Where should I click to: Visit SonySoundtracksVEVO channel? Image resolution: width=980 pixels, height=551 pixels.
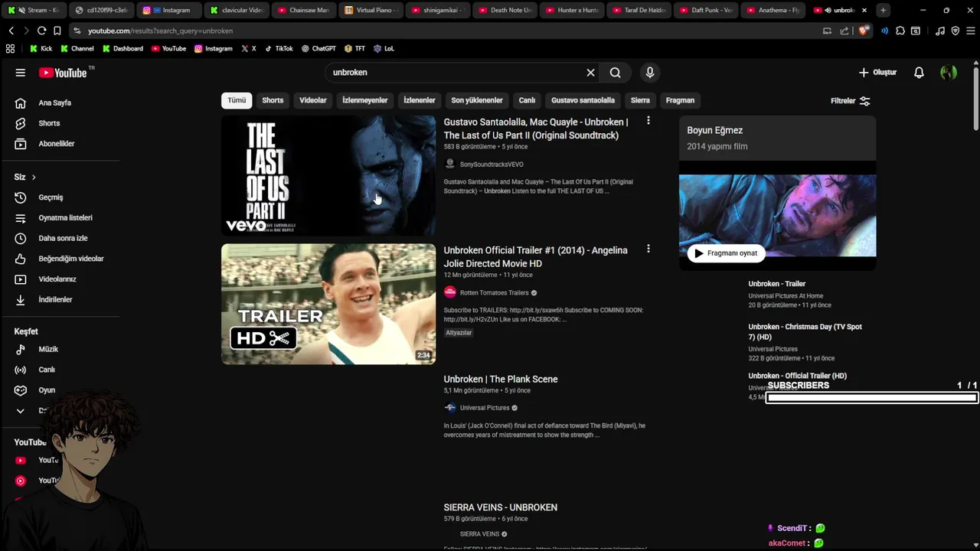(x=492, y=165)
